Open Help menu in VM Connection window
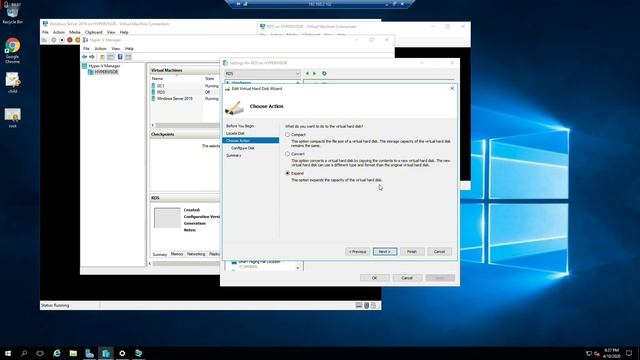This screenshot has width=640, height=360. (124, 32)
